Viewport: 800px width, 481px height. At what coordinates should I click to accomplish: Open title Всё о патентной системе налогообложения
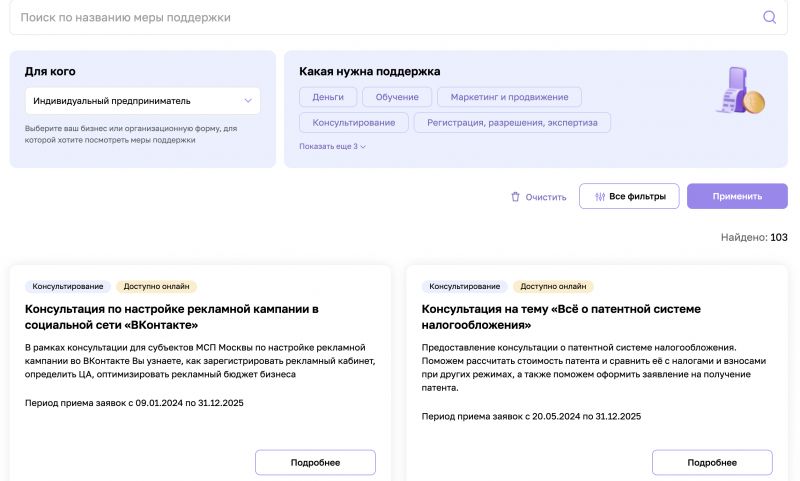point(561,317)
